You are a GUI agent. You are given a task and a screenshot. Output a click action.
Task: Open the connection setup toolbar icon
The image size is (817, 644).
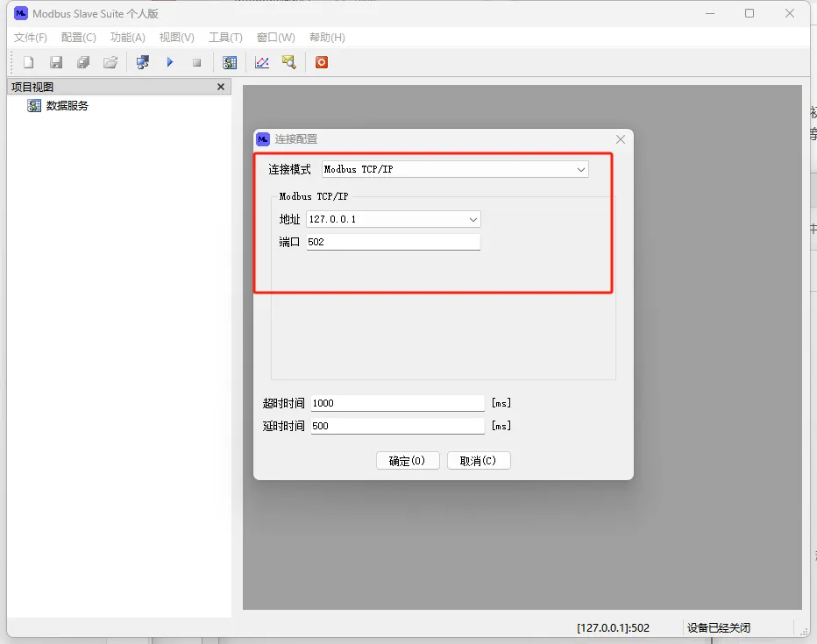point(143,62)
